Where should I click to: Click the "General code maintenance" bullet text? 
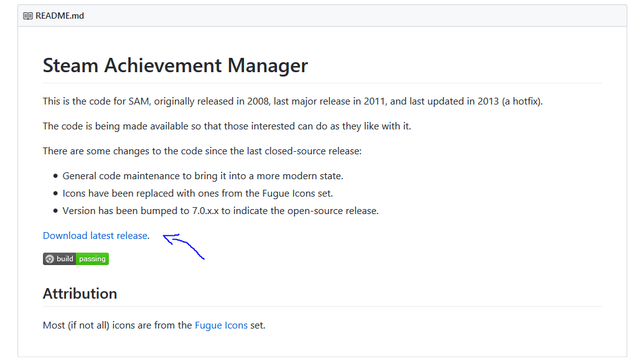point(203,175)
